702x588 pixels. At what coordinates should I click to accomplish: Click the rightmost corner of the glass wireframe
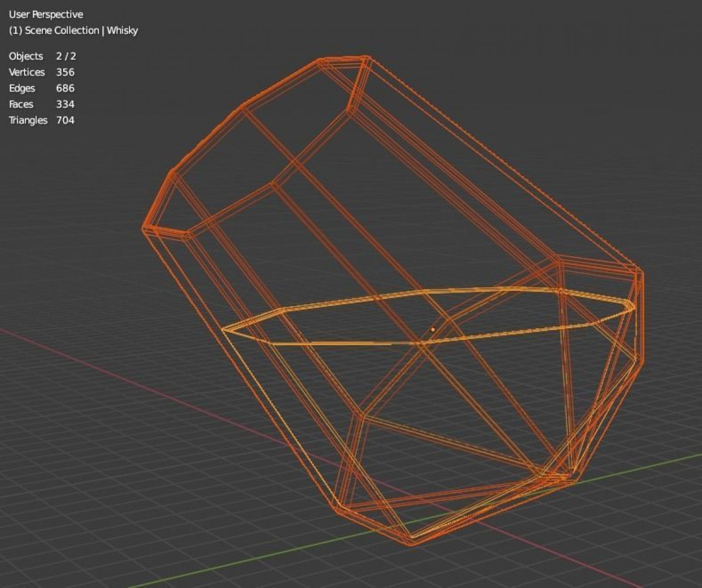(x=642, y=274)
